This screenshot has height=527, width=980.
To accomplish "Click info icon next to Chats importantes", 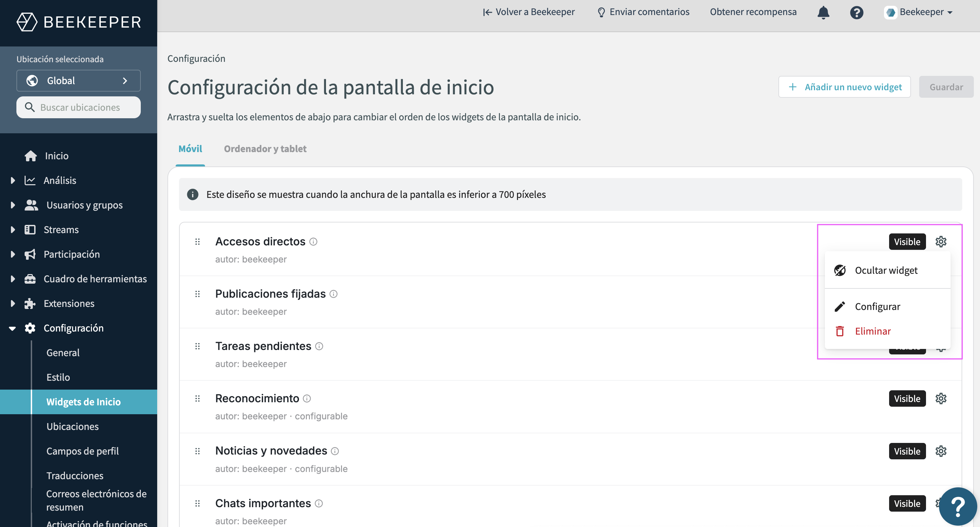I will (x=319, y=503).
